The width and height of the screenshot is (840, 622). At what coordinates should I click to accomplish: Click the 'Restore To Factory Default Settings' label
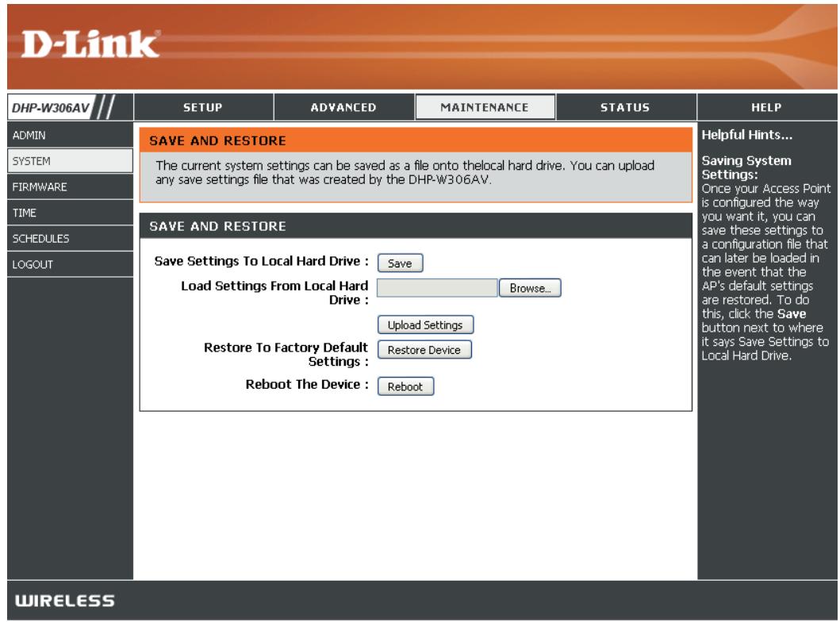(286, 354)
